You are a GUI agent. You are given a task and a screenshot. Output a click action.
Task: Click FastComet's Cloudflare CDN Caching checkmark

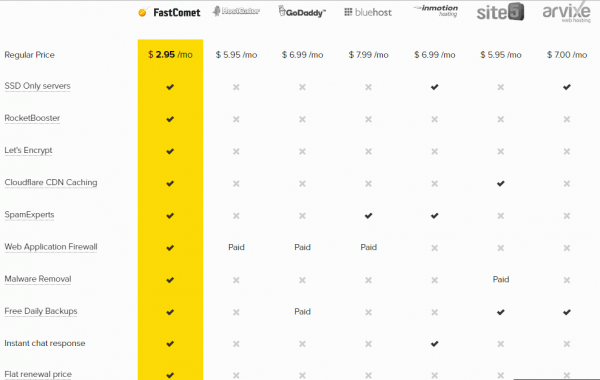click(x=170, y=183)
